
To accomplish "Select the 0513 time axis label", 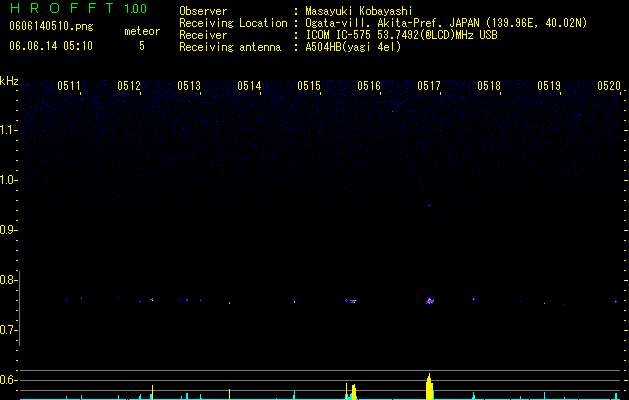I will click(189, 86).
